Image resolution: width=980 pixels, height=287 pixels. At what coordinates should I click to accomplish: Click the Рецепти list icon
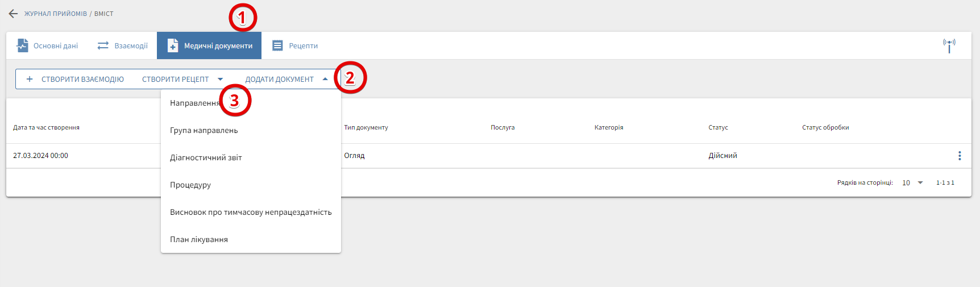click(x=277, y=45)
